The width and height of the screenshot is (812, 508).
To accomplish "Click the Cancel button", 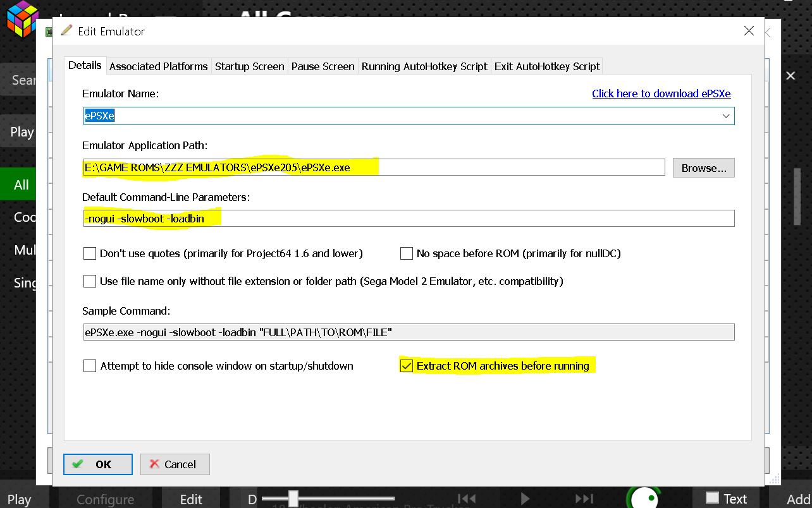I will pyautogui.click(x=175, y=464).
